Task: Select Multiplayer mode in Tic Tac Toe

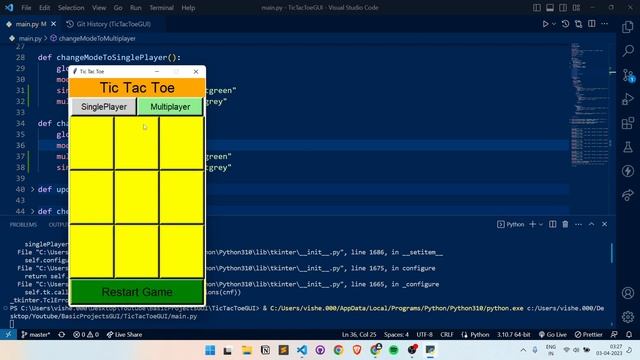Action: (170, 107)
